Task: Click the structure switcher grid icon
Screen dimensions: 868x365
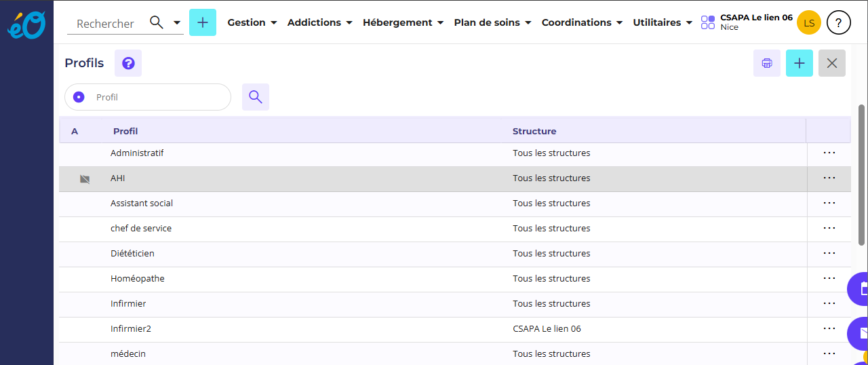Action: (x=708, y=22)
